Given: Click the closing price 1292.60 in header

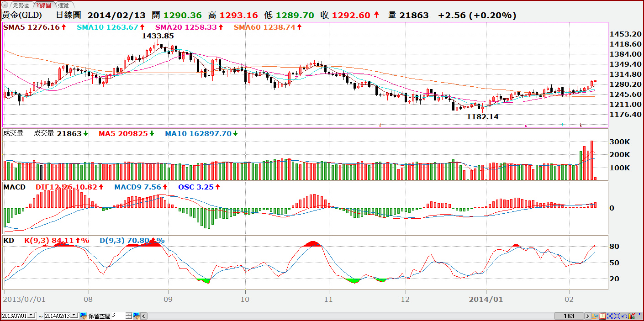Looking at the screenshot, I should pos(351,15).
